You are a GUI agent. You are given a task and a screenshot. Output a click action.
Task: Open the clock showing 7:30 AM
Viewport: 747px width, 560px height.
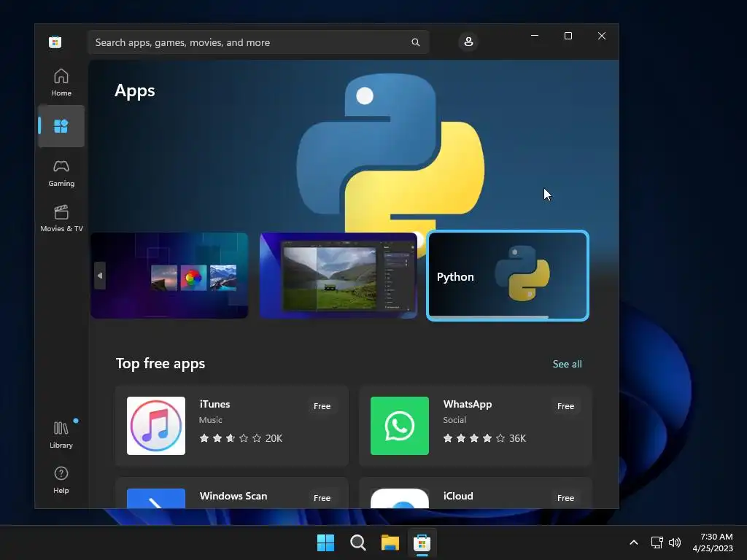tap(713, 542)
